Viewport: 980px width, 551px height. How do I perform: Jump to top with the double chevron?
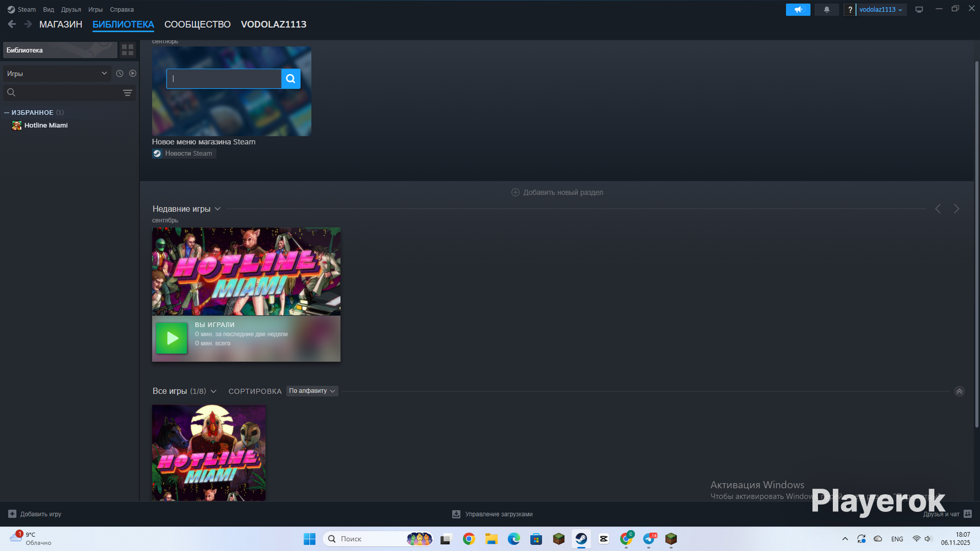[x=959, y=391]
